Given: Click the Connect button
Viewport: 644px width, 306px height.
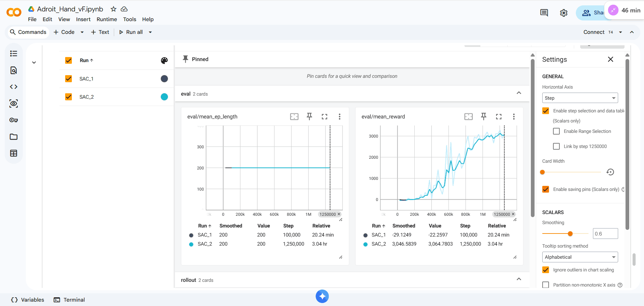Looking at the screenshot, I should pyautogui.click(x=594, y=32).
